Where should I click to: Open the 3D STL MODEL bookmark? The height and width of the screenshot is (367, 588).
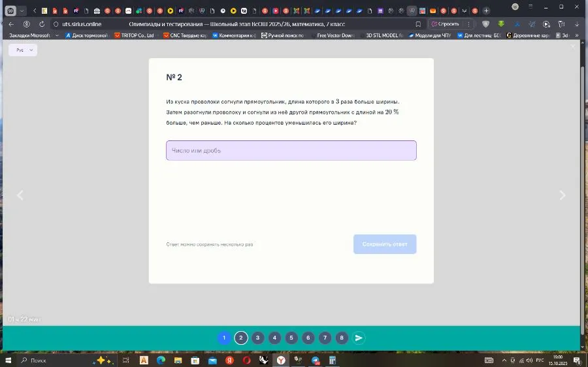coord(382,35)
